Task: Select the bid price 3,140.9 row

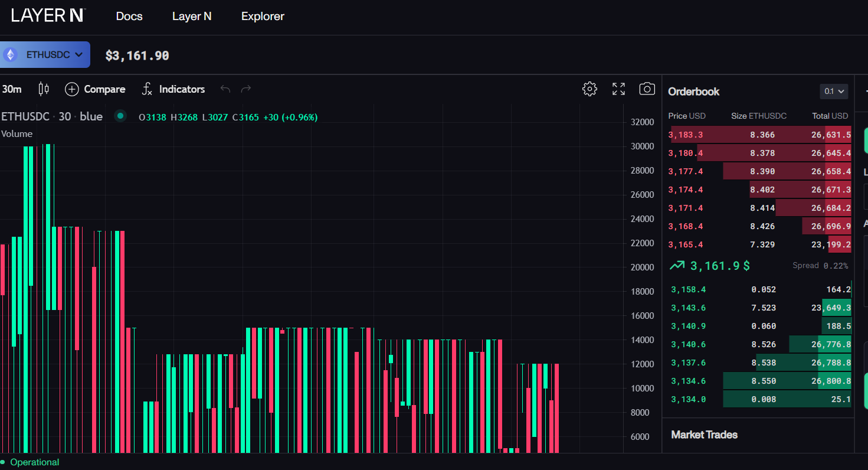Action: coord(759,326)
